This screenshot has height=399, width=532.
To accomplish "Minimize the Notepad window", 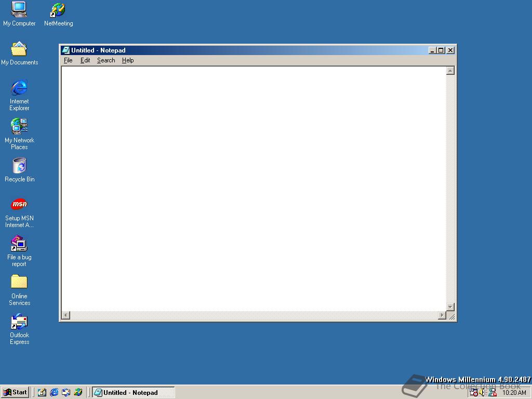I will point(432,50).
